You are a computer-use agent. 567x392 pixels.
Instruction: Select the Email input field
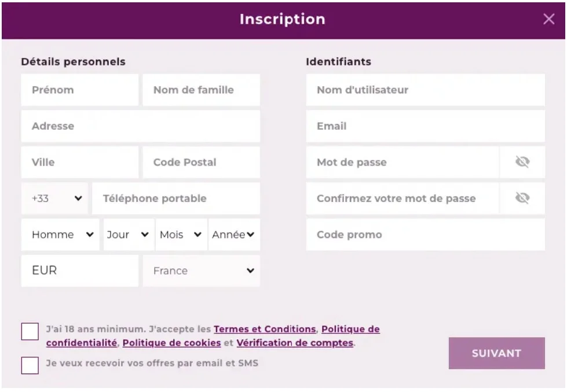pyautogui.click(x=425, y=126)
